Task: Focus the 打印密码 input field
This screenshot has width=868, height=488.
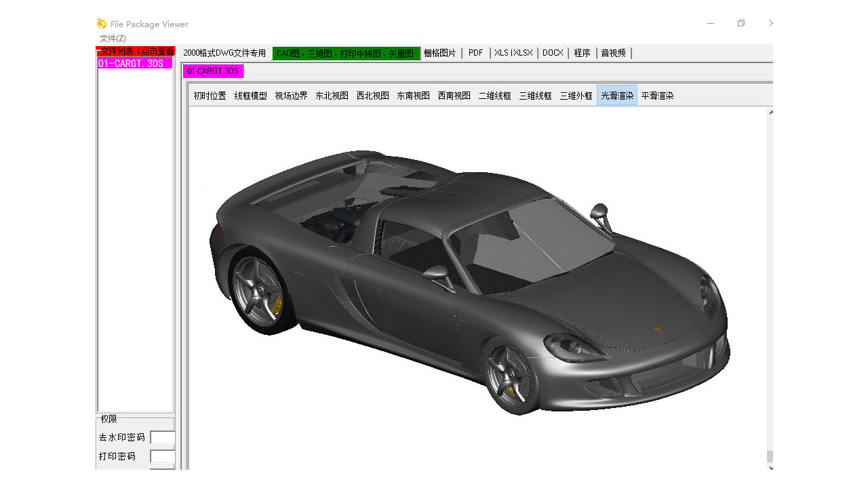Action: [x=163, y=457]
